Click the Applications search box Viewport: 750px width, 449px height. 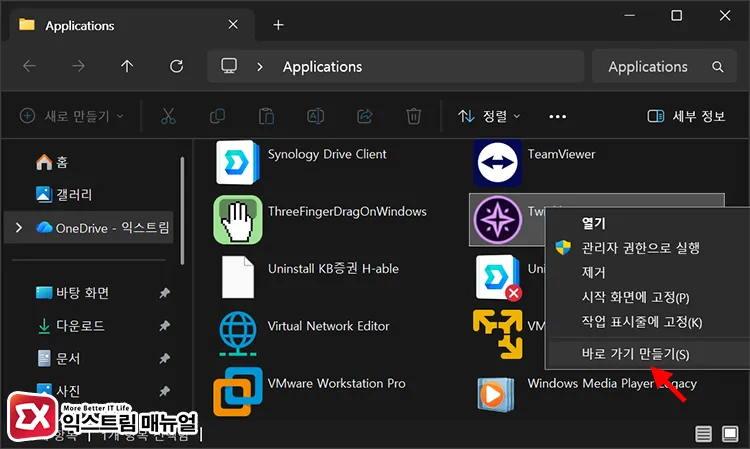pos(664,66)
